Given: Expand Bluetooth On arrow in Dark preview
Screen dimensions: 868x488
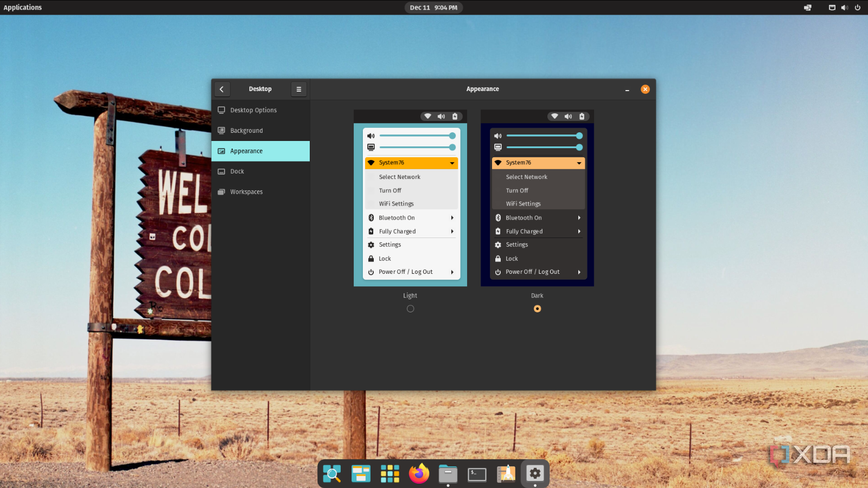Looking at the screenshot, I should [x=579, y=218].
